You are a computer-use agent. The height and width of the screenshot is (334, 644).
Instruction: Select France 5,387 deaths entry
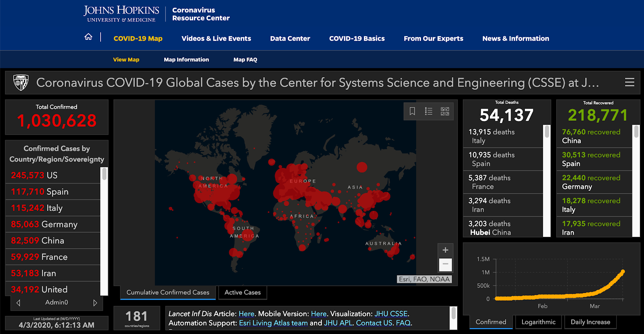tap(503, 182)
